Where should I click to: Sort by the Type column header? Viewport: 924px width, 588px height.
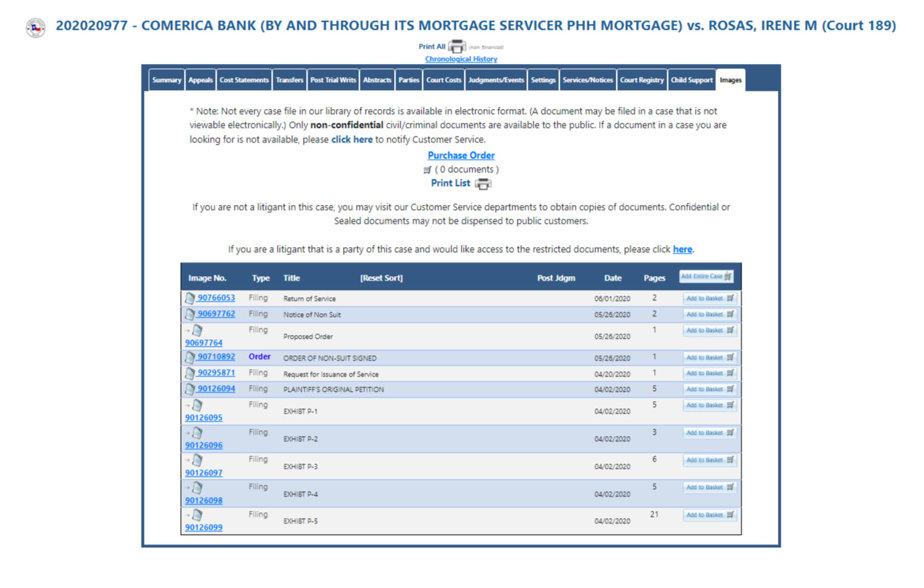(261, 278)
